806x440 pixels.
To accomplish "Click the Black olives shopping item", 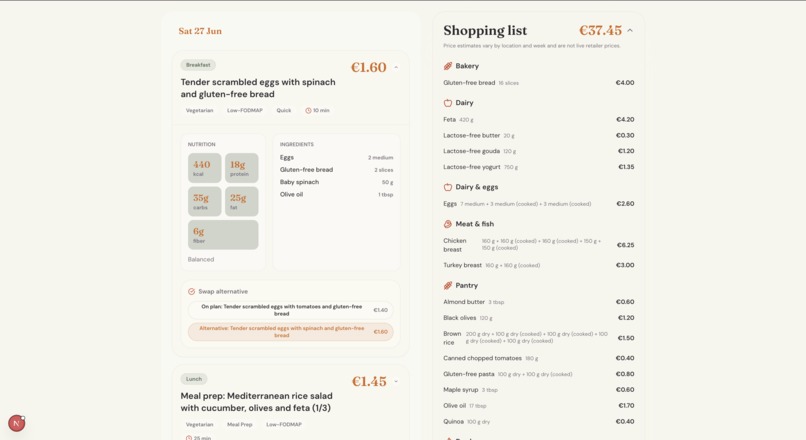I will tap(539, 318).
